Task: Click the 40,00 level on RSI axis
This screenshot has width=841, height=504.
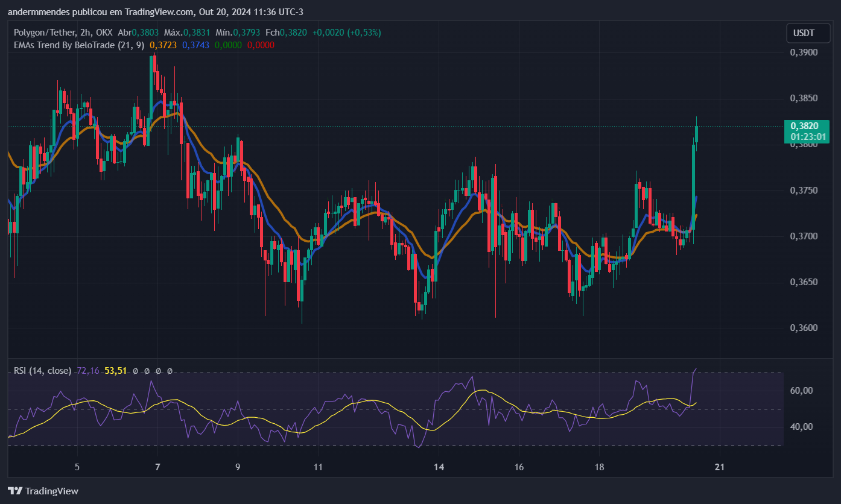Action: click(801, 427)
